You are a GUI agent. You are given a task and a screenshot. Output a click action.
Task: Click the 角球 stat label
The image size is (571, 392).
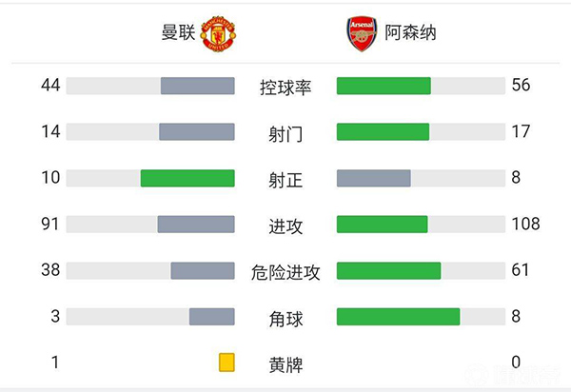click(285, 318)
